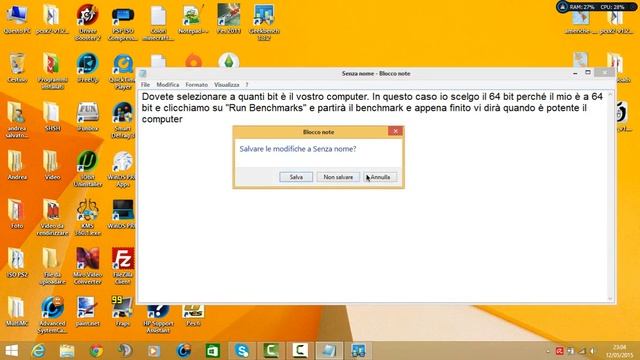This screenshot has height=360, width=640.
Task: Open Internet Explorer from the taskbar
Action: pyautogui.click(x=39, y=351)
